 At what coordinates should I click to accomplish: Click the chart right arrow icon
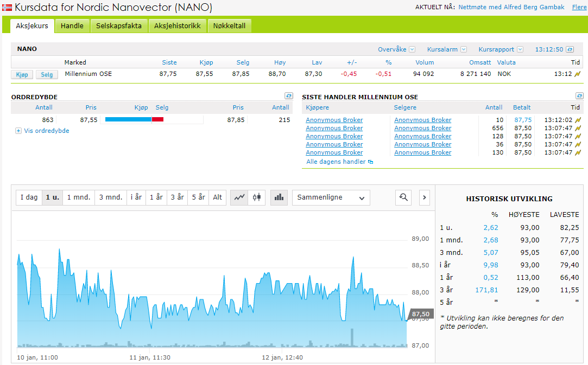pos(424,197)
